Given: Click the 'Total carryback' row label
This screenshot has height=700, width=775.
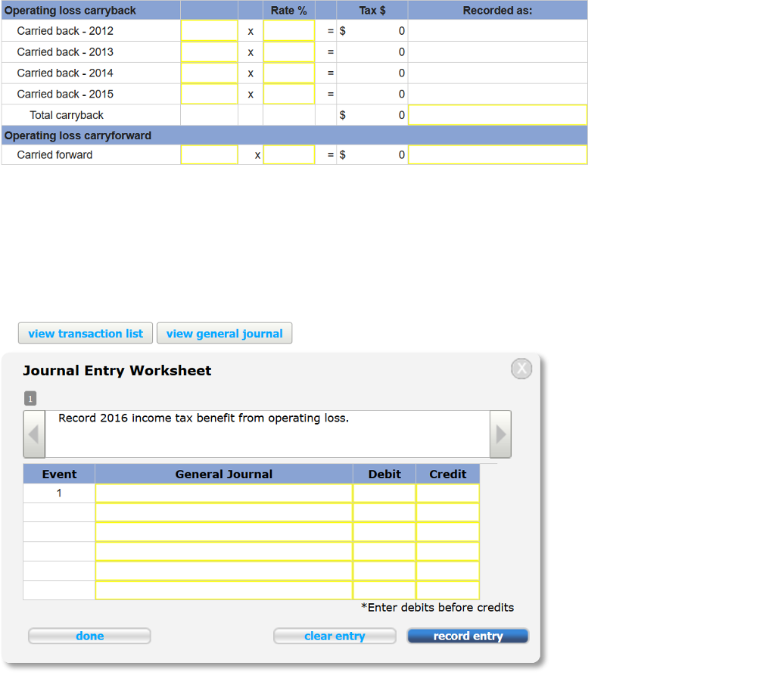Looking at the screenshot, I should pos(67,115).
